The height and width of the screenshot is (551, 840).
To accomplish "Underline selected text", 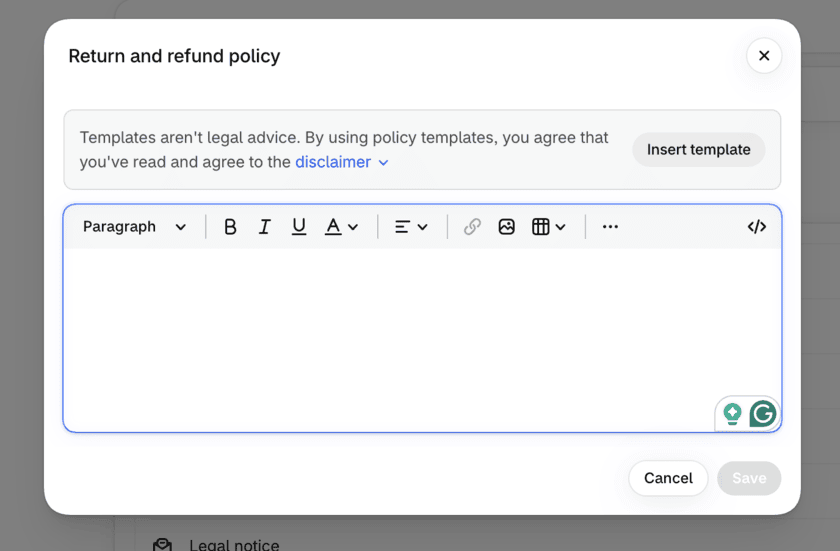I will tap(299, 227).
